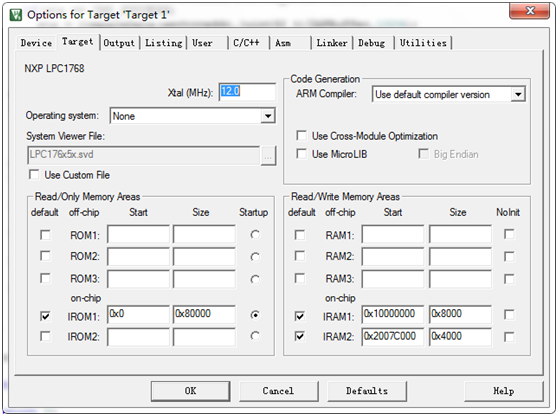This screenshot has width=558, height=416.
Task: Close the Options for Target dialog
Action: (x=529, y=11)
